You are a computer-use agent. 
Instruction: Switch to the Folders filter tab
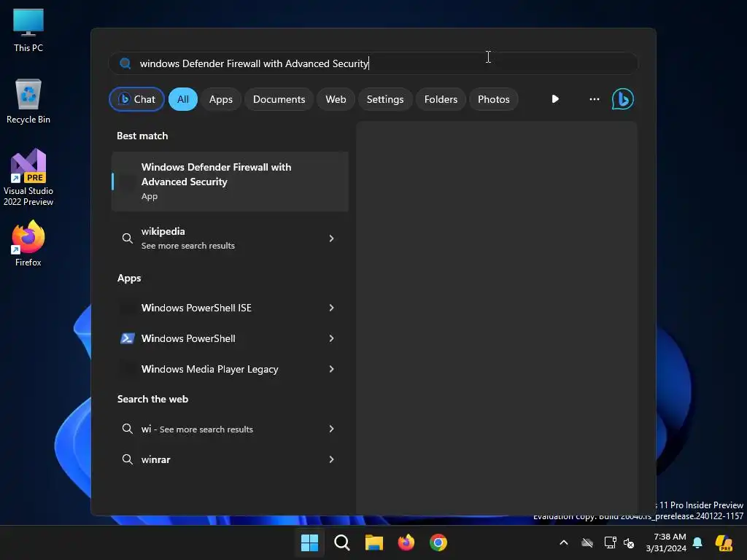[441, 99]
